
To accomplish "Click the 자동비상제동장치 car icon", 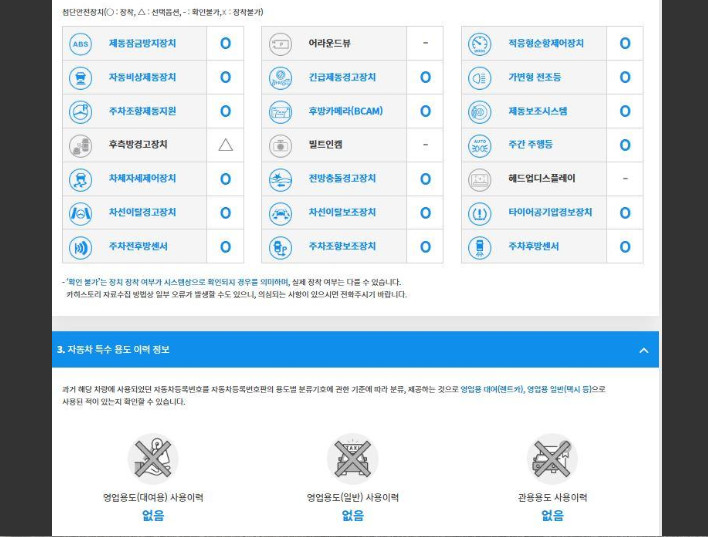I will coord(80,78).
